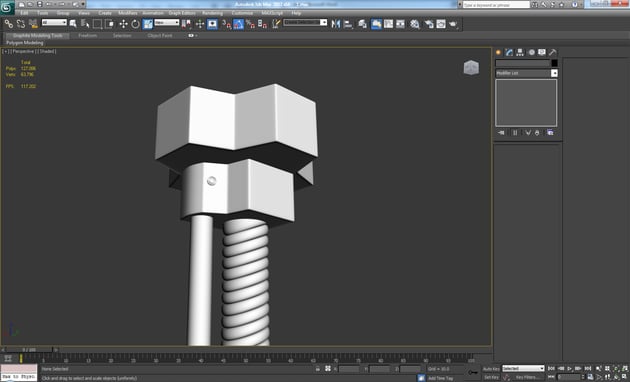Open the Edit menu

click(x=25, y=13)
